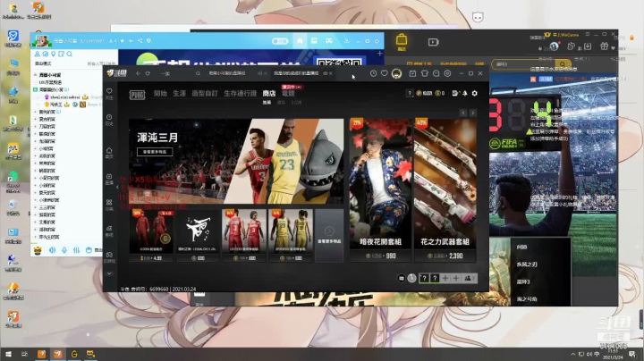Screen dimensions: 644x361
Task: Click the home icon in blue voice window
Action: point(300,41)
